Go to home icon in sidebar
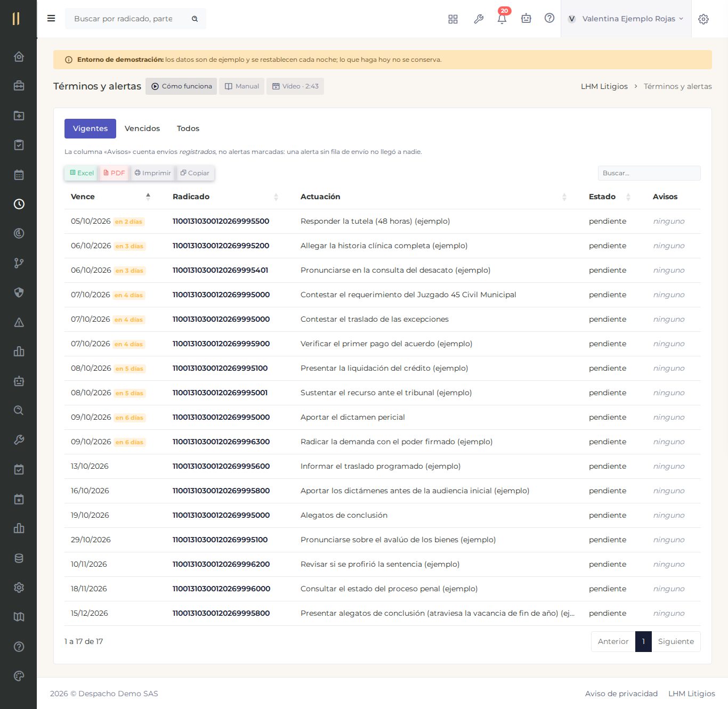This screenshot has width=728, height=709. pyautogui.click(x=19, y=56)
